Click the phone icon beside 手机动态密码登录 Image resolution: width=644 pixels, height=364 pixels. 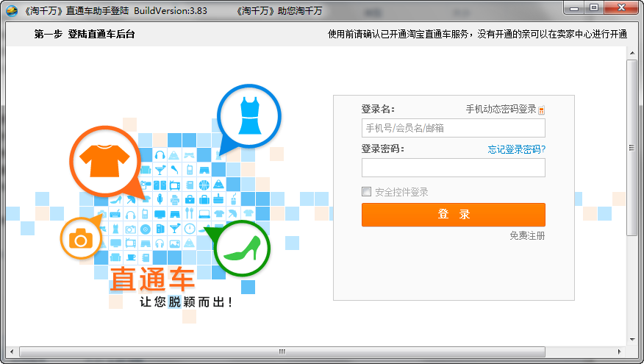[541, 110]
